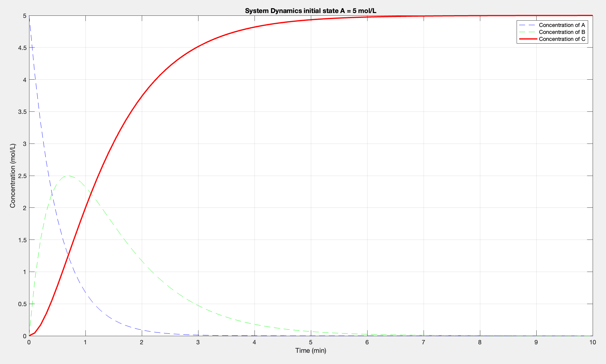This screenshot has width=606, height=364.
Task: Click x-axis tick label 8
Action: click(480, 342)
